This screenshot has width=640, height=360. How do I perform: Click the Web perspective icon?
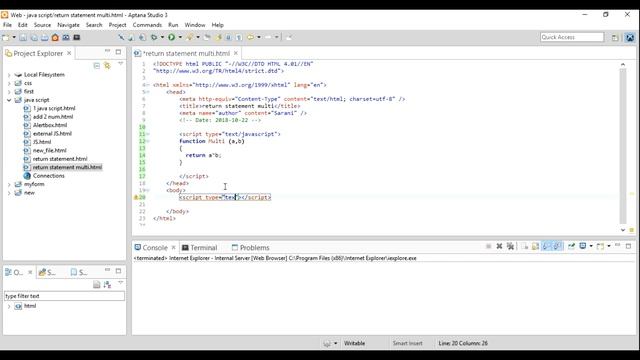pyautogui.click(x=630, y=38)
